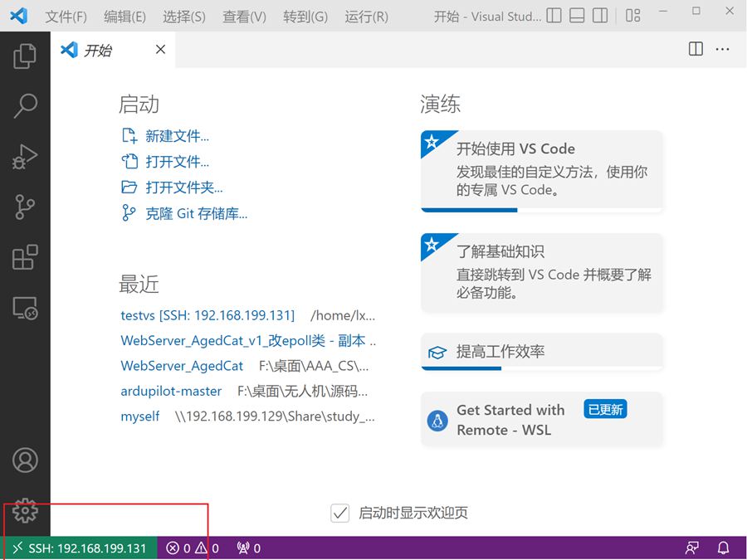Open the Manage gear icon
Screen dimensions: 747x560
pyautogui.click(x=25, y=511)
